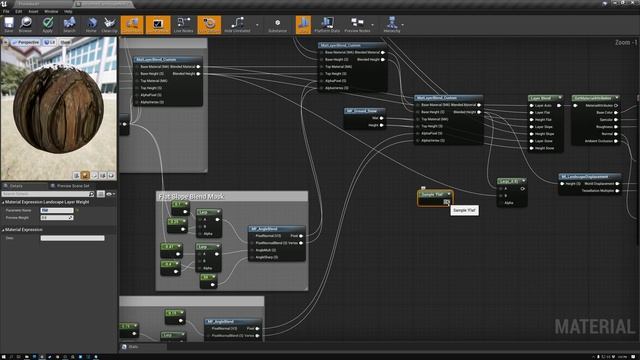The image size is (640, 360).
Task: Expand the Sample 'Flat' node dropdown arrow
Action: click(449, 194)
